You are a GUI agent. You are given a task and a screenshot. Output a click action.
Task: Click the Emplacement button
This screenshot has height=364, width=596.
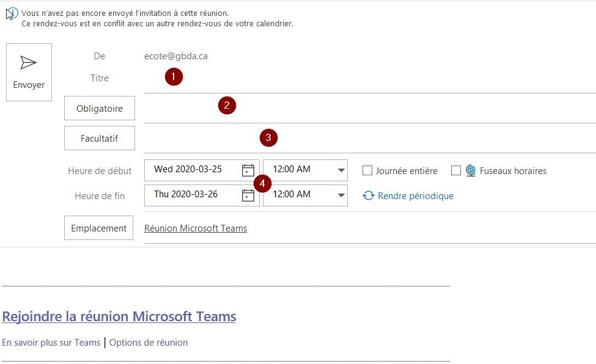tap(99, 228)
